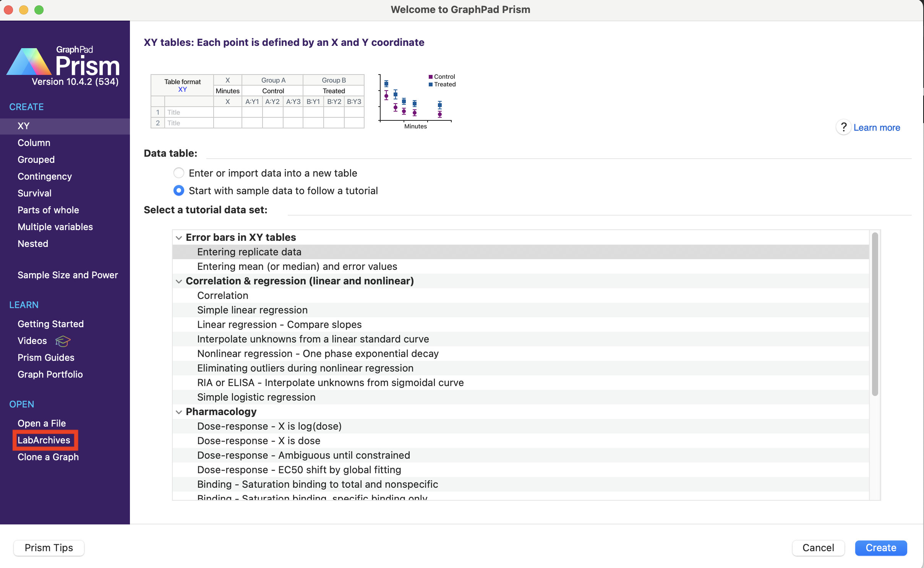Click the question mark help icon
The image size is (924, 568).
843,127
